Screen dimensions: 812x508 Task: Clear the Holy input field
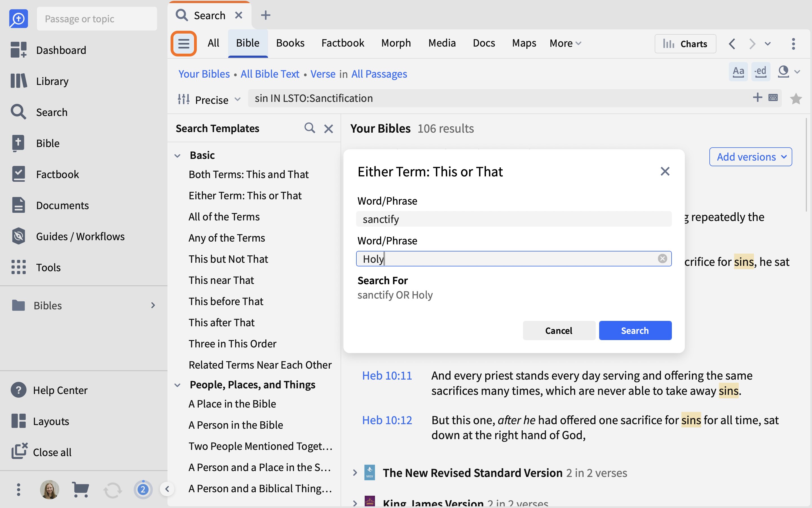pyautogui.click(x=662, y=258)
